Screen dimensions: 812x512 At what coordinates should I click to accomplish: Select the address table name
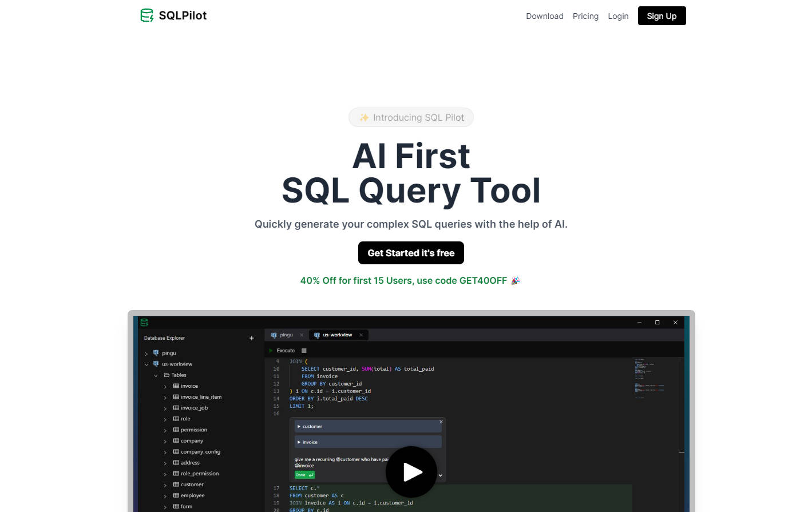click(x=190, y=463)
